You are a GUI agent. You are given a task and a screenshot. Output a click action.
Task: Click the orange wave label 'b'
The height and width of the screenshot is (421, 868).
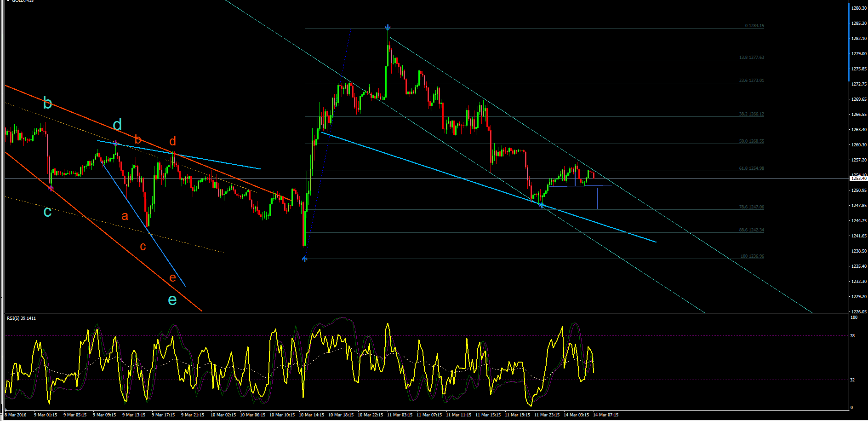(x=137, y=139)
